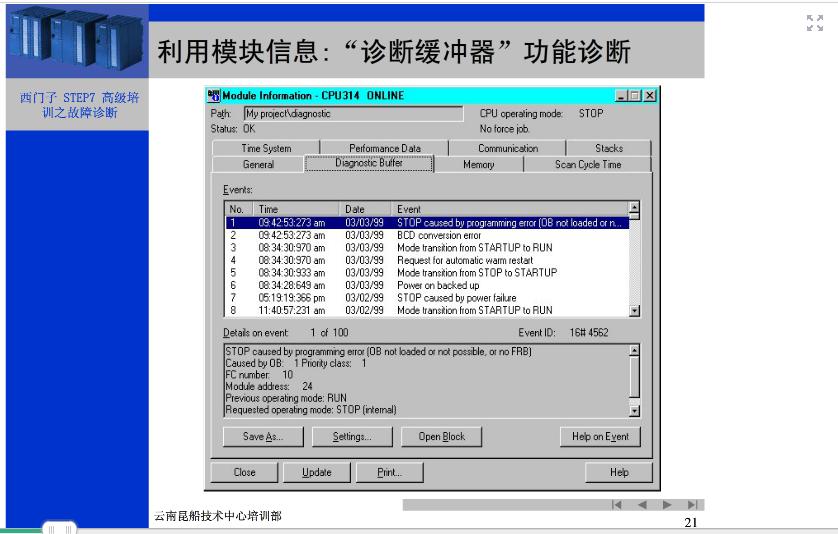Screen dimensions: 838x534
Task: Click the slide scroll handle at bottom left
Action: (x=59, y=528)
